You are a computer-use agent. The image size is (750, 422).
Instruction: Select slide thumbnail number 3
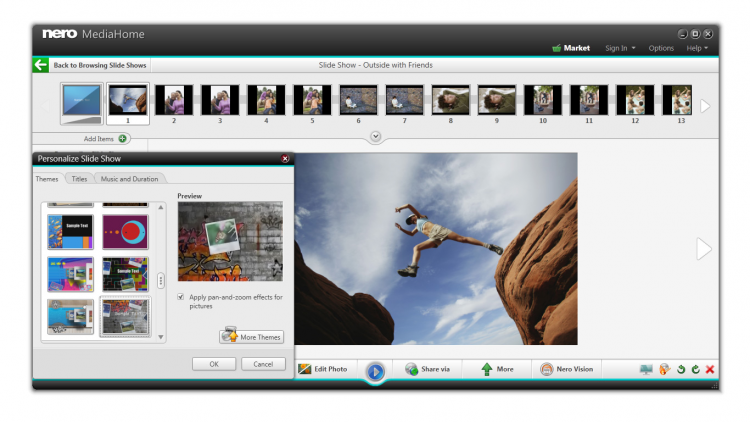coord(220,100)
